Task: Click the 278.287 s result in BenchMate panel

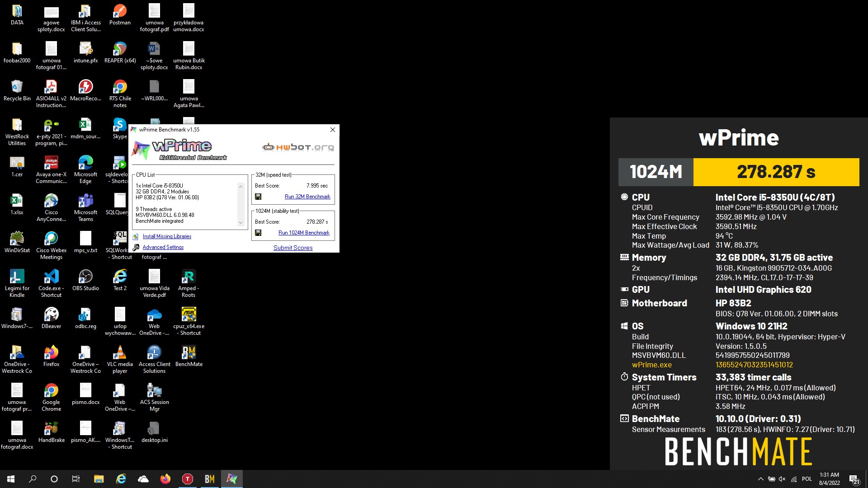Action: [x=776, y=172]
